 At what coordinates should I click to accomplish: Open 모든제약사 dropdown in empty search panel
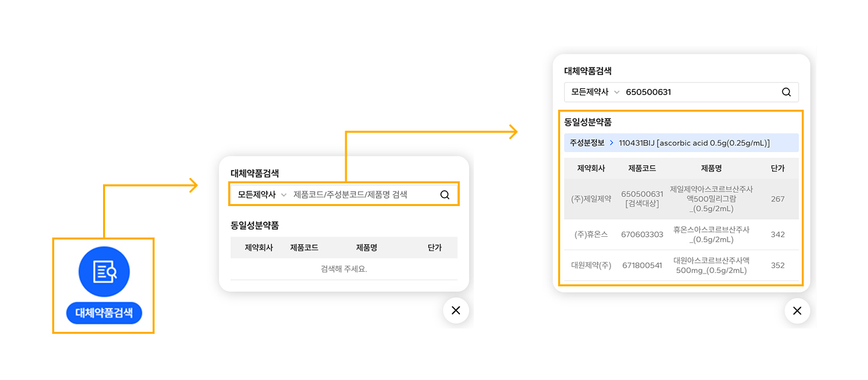pos(262,195)
